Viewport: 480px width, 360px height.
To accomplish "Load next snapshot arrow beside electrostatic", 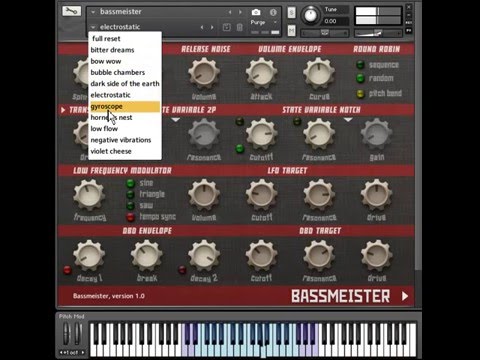I will point(212,27).
